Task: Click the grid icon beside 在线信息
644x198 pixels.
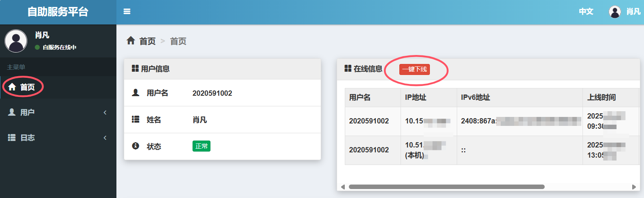Action: point(348,68)
